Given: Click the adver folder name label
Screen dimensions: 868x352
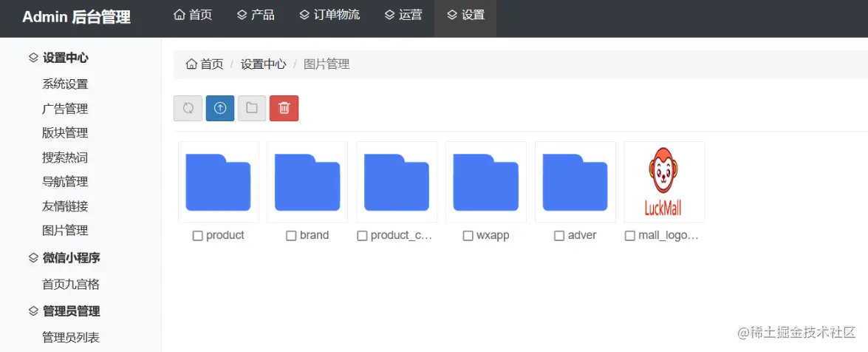Looking at the screenshot, I should [x=582, y=235].
